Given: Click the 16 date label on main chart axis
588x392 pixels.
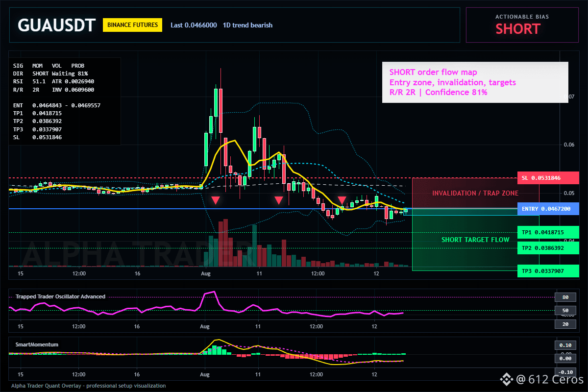Looking at the screenshot, I should [x=137, y=273].
